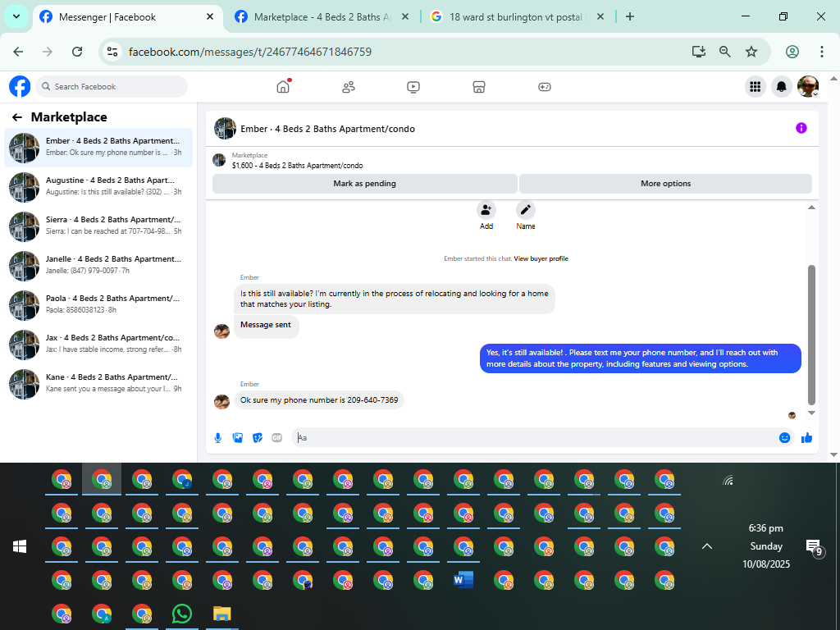This screenshot has height=630, width=840.
Task: Open the Jax conversation
Action: coord(98,345)
